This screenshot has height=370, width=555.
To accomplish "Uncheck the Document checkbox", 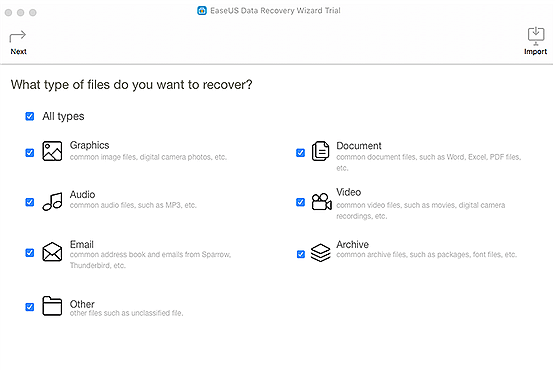I will (x=300, y=153).
